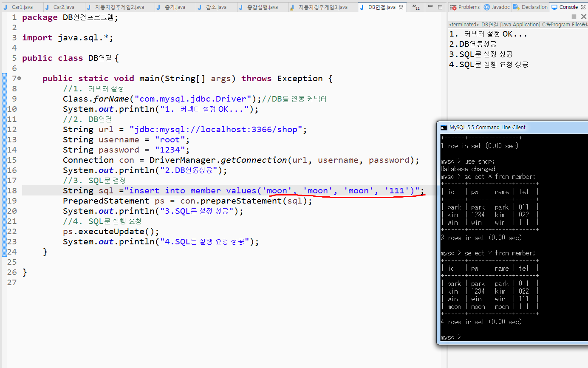Click the mysql> prompt at the bottom of the MySQL window

coord(450,337)
